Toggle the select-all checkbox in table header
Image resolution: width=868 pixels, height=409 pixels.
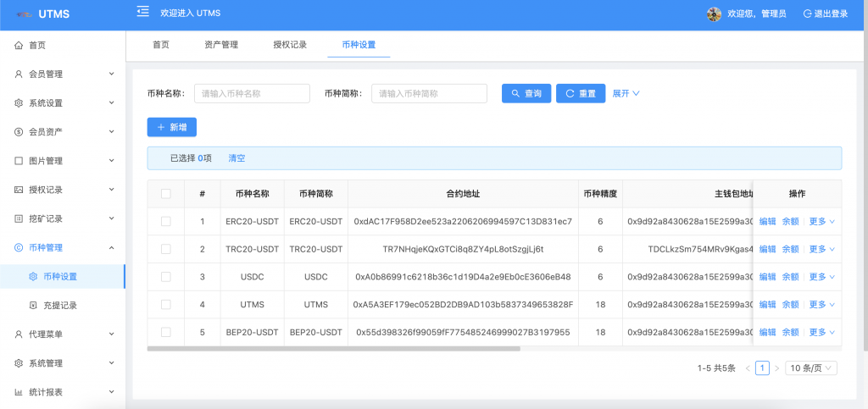(166, 194)
